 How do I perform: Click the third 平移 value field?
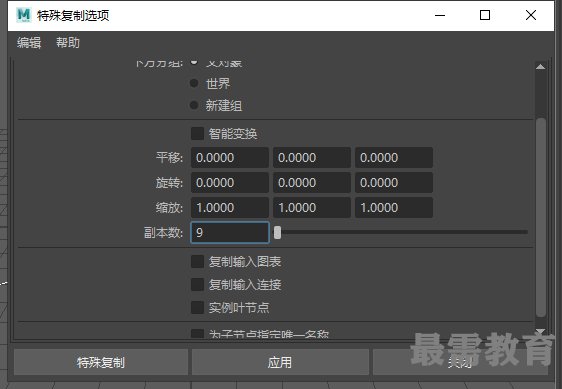pyautogui.click(x=394, y=157)
